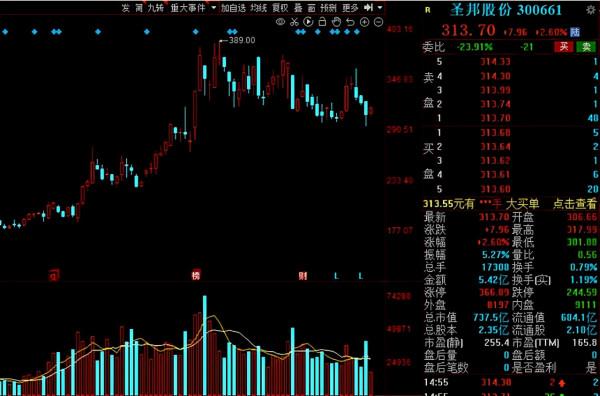Select the 闻 news toolbar item
600x396 pixels.
139,8
